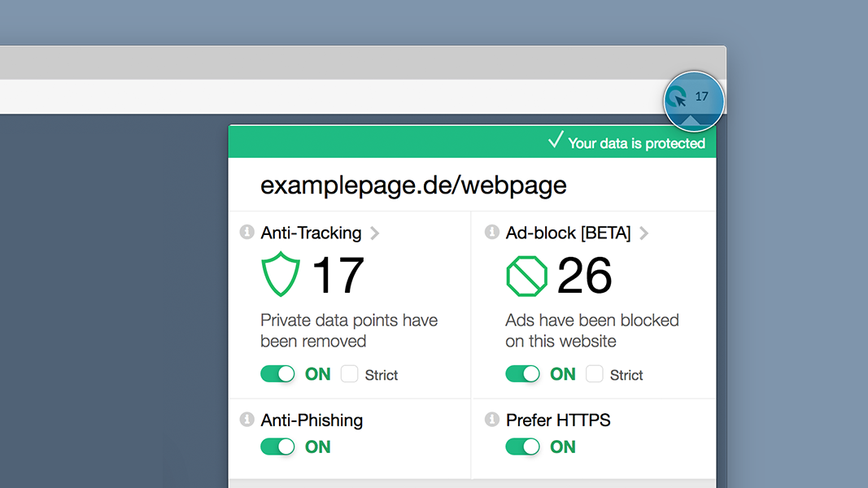This screenshot has height=488, width=868.
Task: Click the Ad-block info icon
Action: coord(491,232)
